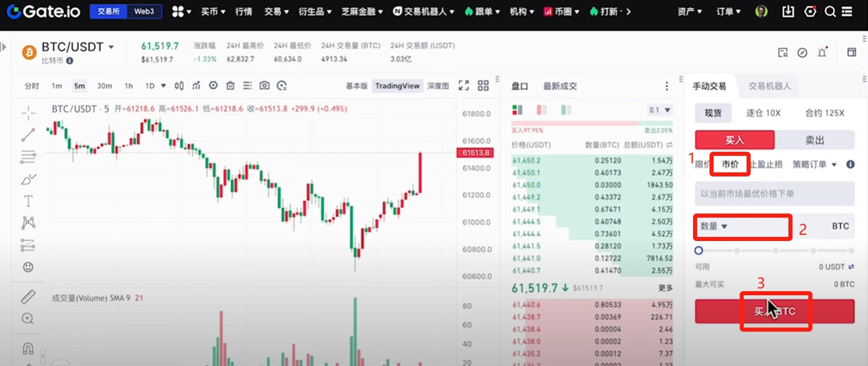
Task: Switch to the 最新成交 tab
Action: (x=560, y=86)
